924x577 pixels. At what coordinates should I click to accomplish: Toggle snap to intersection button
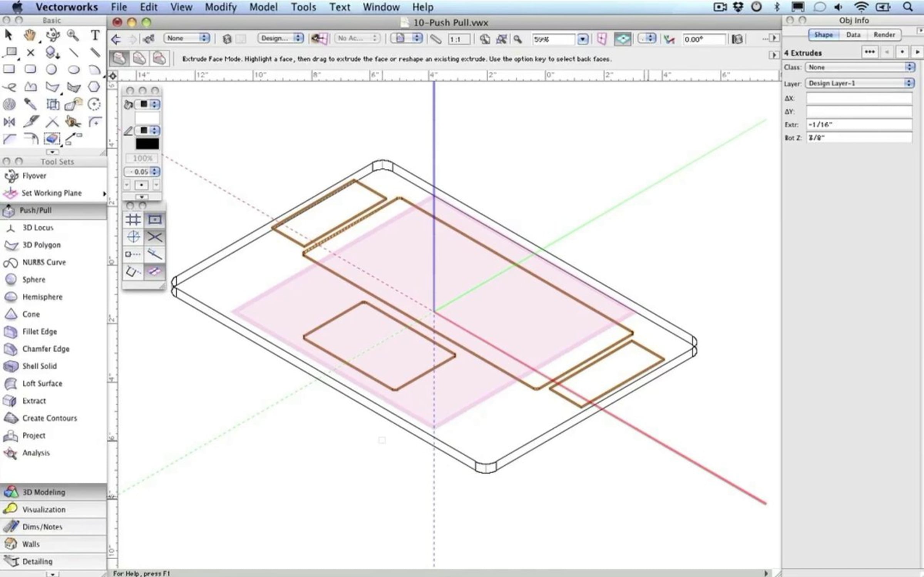(155, 237)
